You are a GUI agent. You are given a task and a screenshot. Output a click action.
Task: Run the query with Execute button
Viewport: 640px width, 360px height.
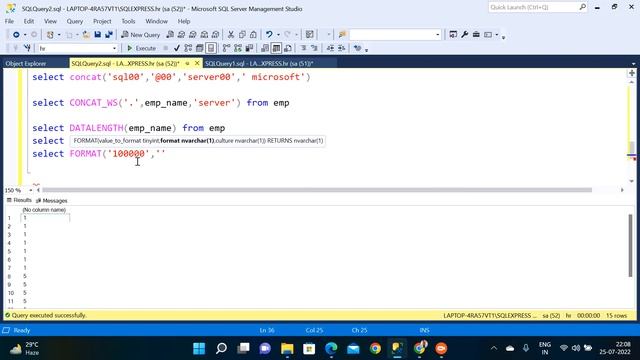click(x=142, y=48)
